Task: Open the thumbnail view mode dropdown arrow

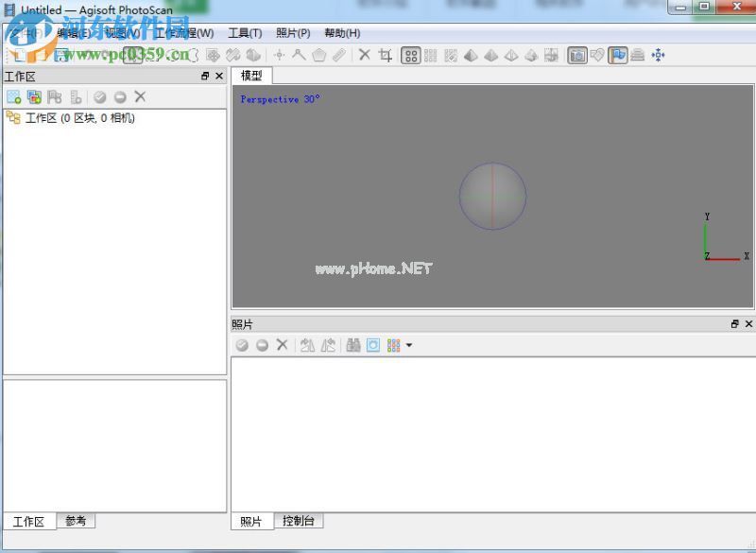Action: point(408,346)
